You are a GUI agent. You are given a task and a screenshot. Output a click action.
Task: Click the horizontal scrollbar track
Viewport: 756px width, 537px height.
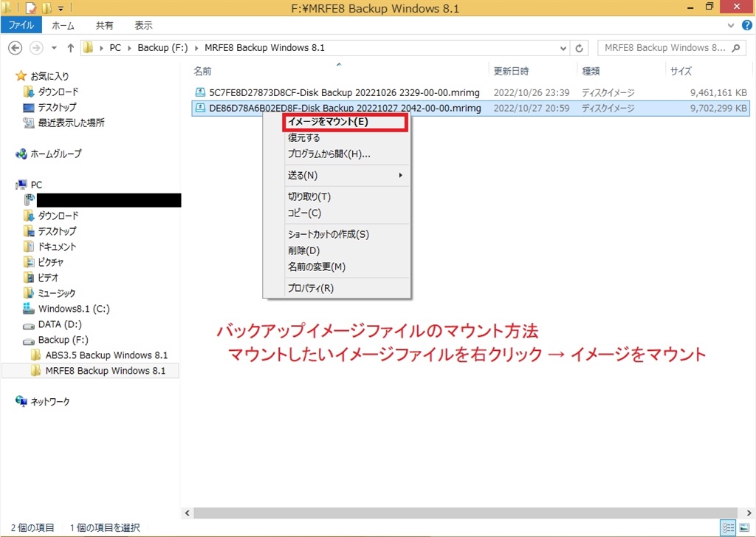point(466,513)
